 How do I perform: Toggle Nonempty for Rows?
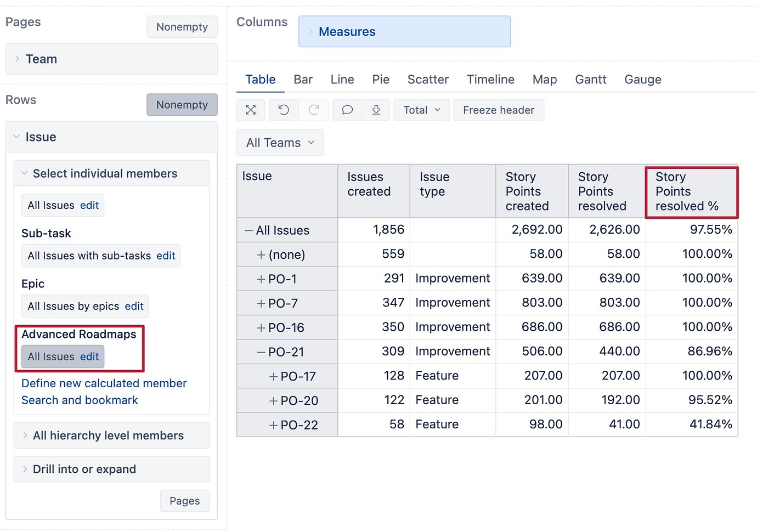[182, 105]
